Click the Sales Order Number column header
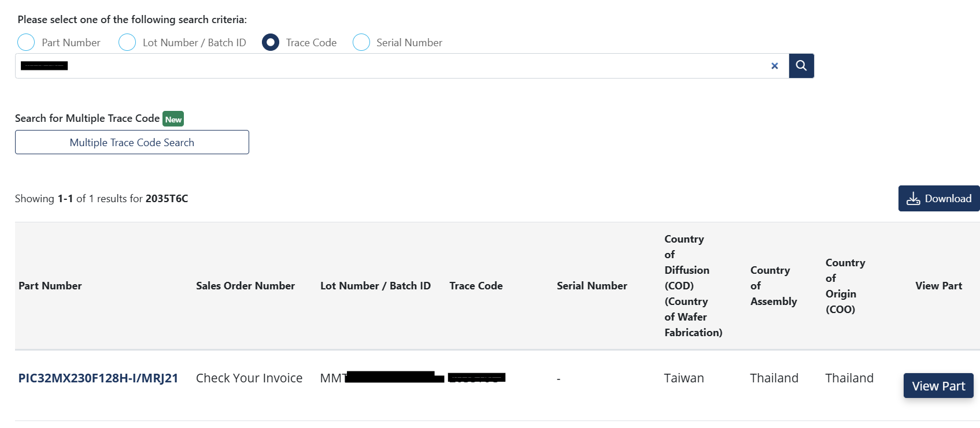Image resolution: width=980 pixels, height=428 pixels. (x=245, y=286)
